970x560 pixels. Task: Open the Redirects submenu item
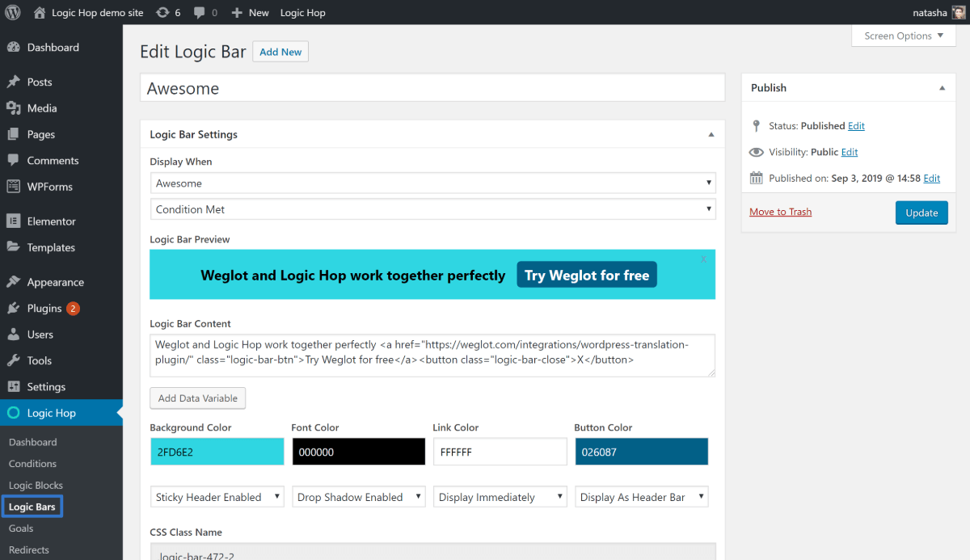coord(29,549)
